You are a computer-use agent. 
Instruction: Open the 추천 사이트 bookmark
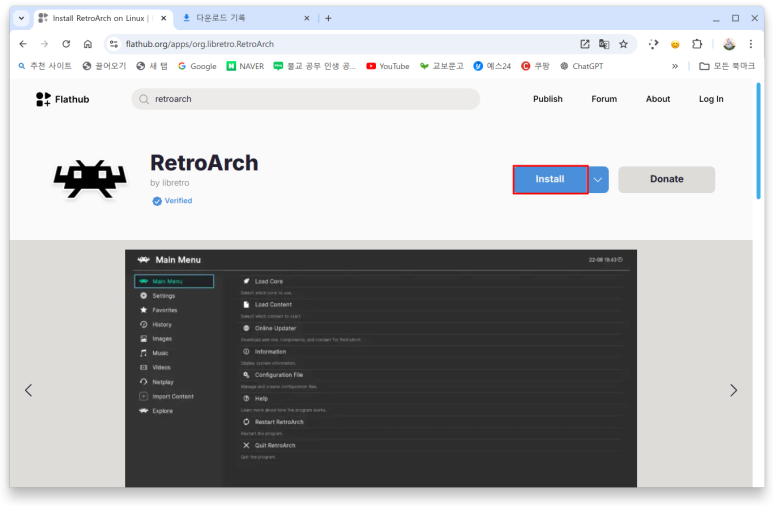pos(45,66)
